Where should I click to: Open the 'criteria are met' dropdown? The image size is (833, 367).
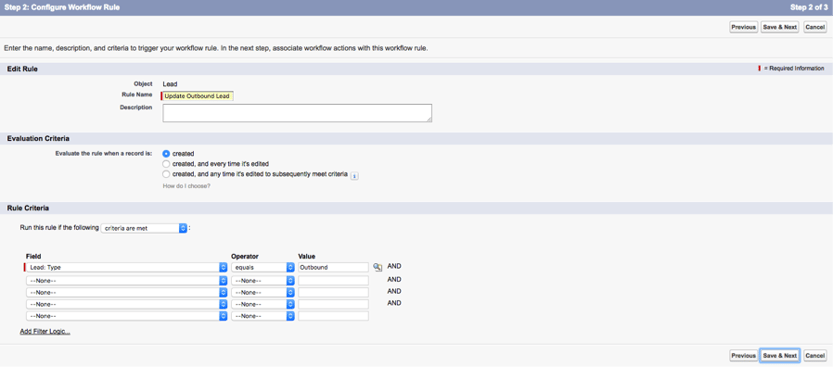tap(144, 228)
